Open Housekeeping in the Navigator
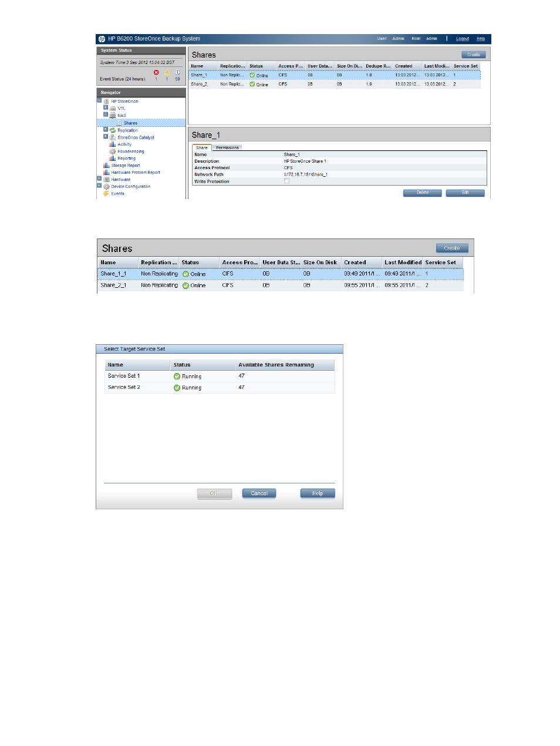Screen dimensions: 560x746 pos(131,152)
